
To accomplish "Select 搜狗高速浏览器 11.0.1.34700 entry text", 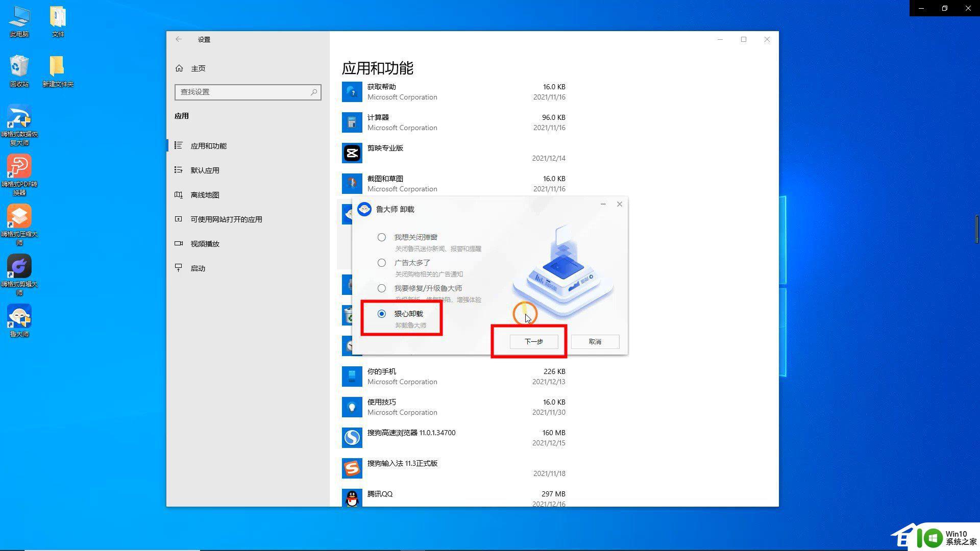I will click(411, 433).
